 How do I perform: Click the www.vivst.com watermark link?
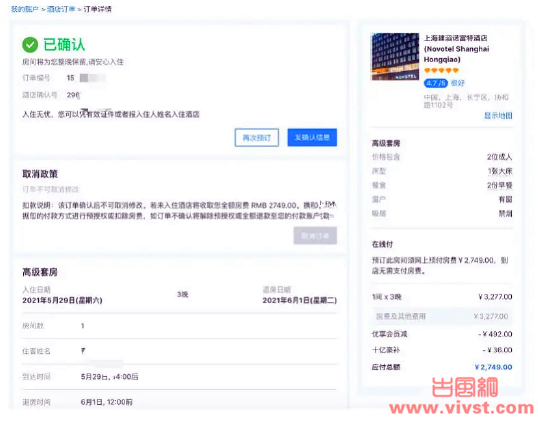462,408
